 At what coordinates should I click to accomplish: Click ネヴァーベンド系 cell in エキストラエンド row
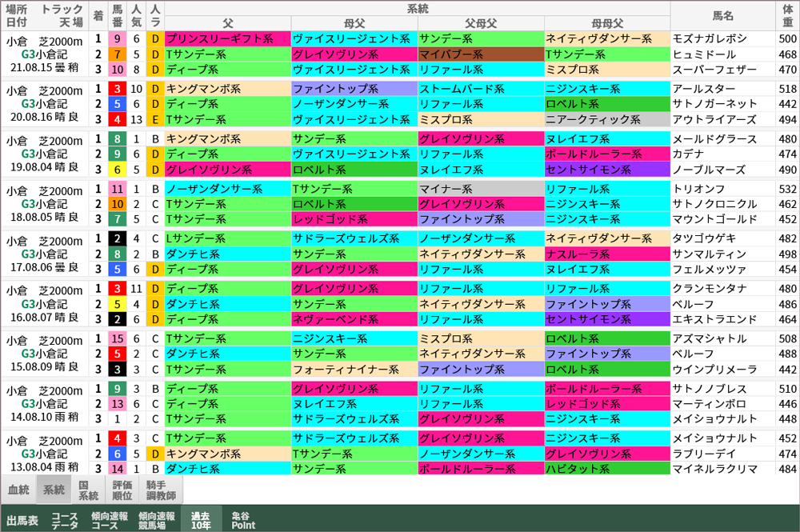pos(354,319)
